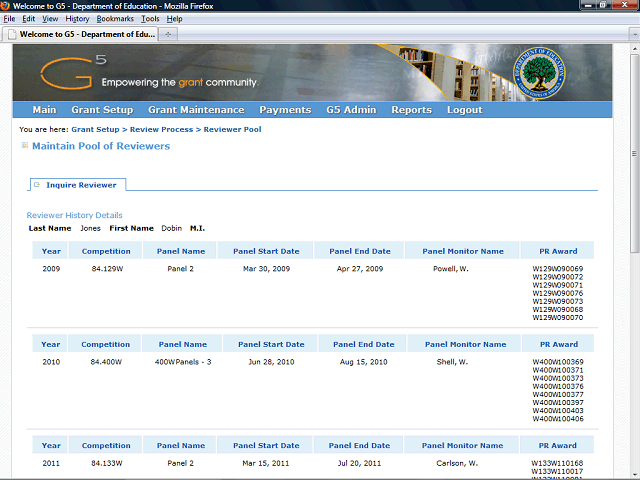Click the page icon on the browser tab
The image size is (640, 480).
pos(12,34)
